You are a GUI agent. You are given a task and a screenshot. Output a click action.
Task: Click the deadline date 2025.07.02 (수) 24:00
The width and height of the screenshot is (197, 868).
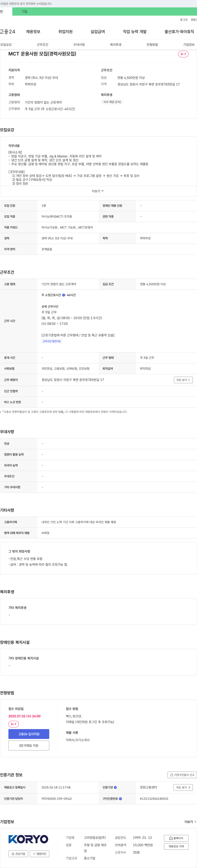[24, 716]
